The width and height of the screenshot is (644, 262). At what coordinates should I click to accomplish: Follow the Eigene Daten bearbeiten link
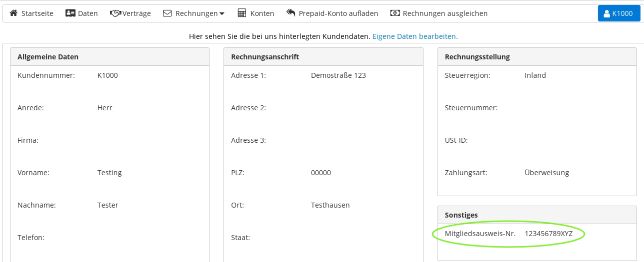click(x=415, y=36)
